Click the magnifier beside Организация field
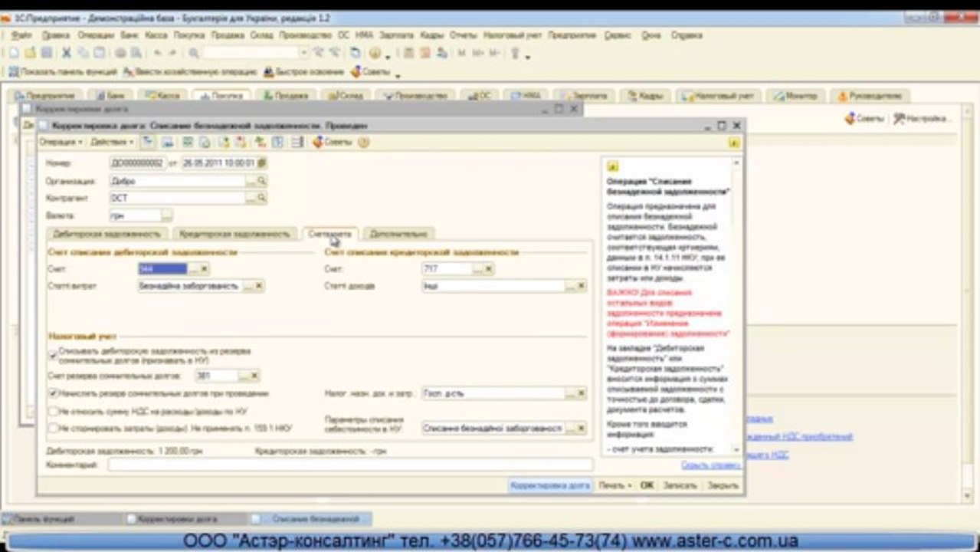Screen dimensions: 980x552 (x=261, y=181)
